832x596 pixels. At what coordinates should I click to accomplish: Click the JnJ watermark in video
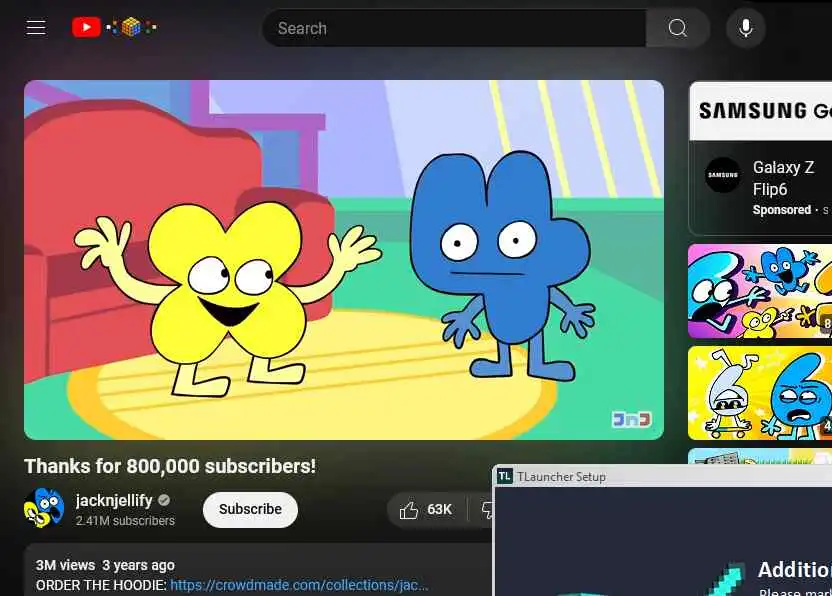click(x=631, y=419)
